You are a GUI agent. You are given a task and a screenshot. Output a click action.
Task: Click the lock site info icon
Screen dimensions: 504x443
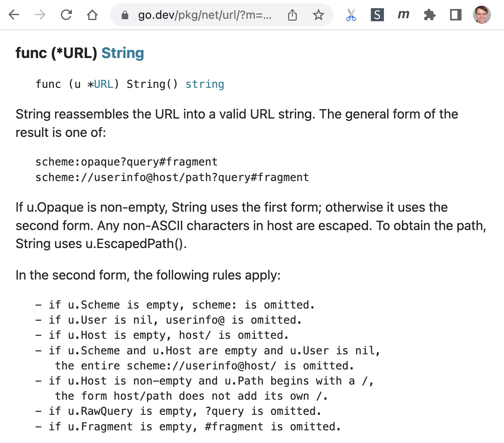coord(125,16)
